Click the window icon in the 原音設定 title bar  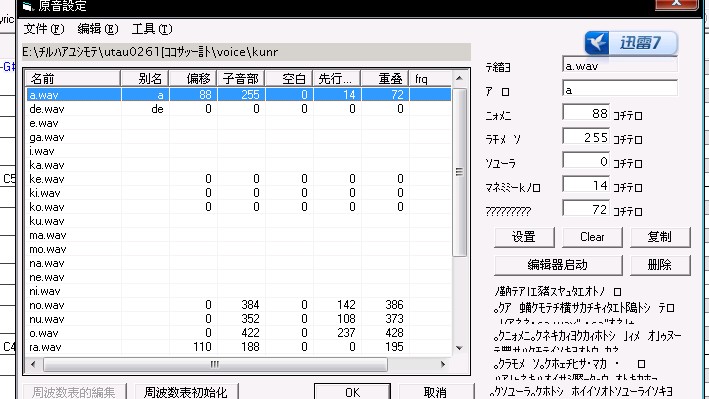[x=28, y=6]
